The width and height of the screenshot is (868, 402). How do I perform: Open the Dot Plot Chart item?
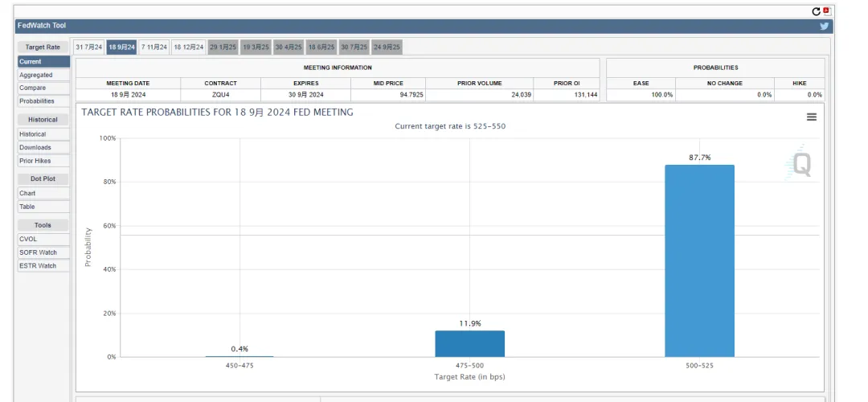(43, 193)
